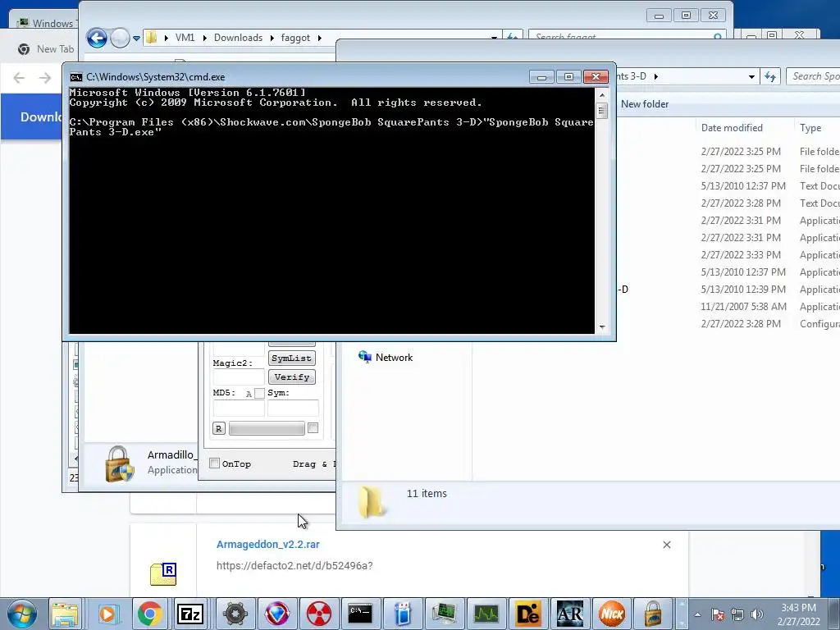Switch to cmd.exe via taskbar icon
The image size is (840, 630).
361,614
